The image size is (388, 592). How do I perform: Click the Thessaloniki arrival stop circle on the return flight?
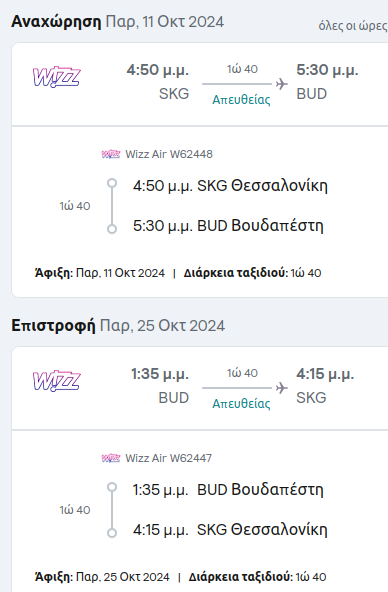pyautogui.click(x=112, y=533)
